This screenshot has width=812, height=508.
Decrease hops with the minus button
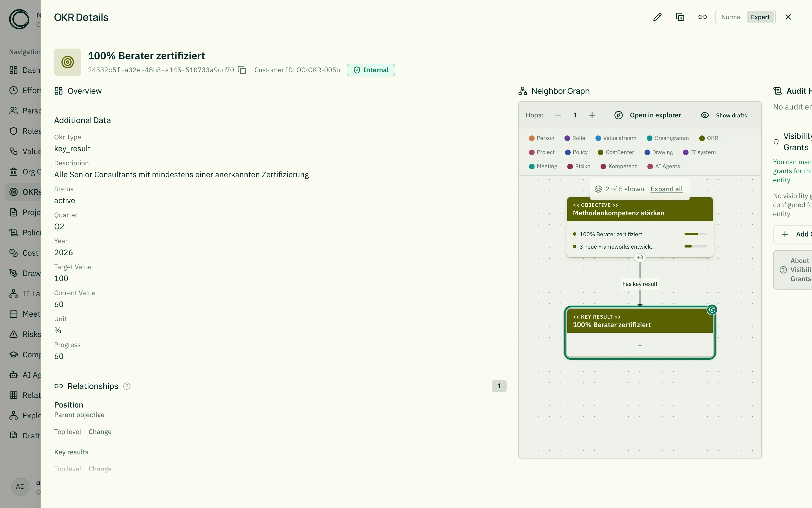click(558, 115)
